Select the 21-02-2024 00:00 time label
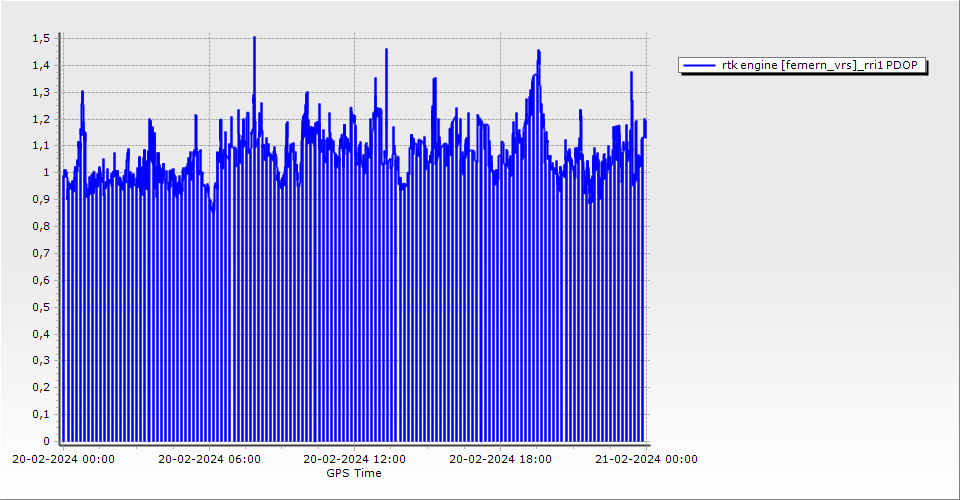The image size is (960, 500). (646, 460)
